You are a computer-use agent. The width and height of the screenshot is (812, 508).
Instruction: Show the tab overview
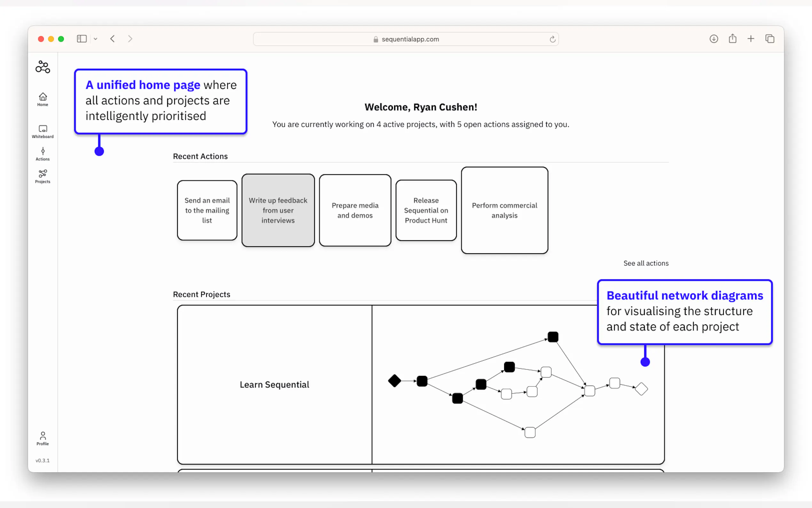770,39
